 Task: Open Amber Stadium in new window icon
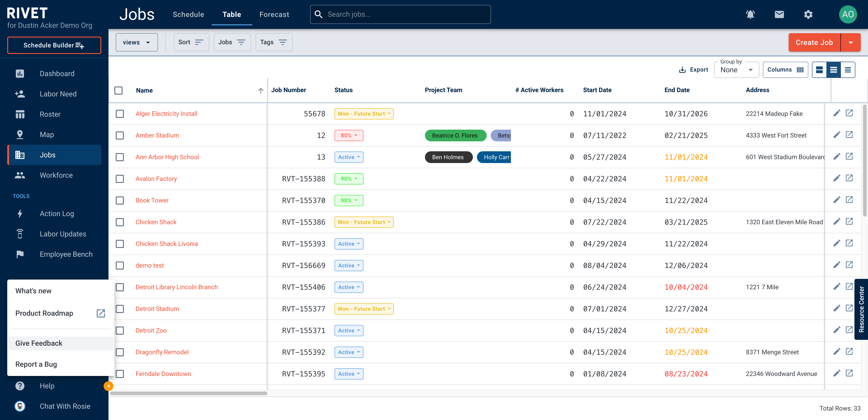[849, 135]
